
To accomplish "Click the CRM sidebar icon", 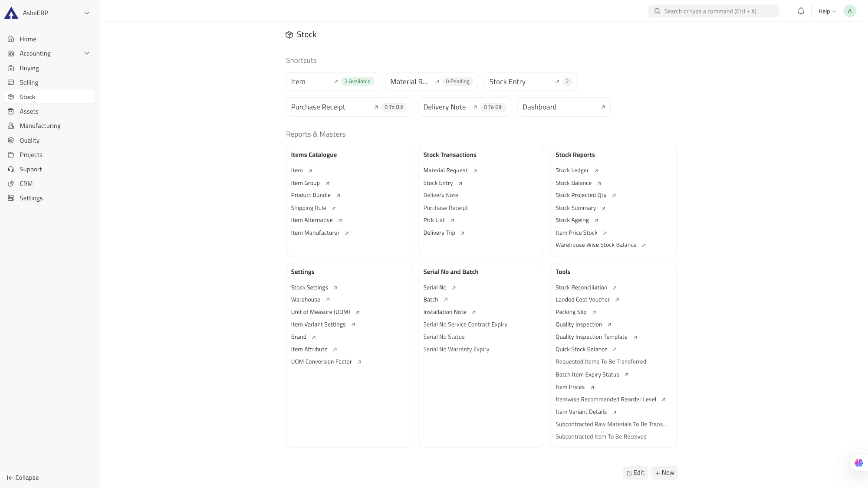I will click(x=11, y=184).
